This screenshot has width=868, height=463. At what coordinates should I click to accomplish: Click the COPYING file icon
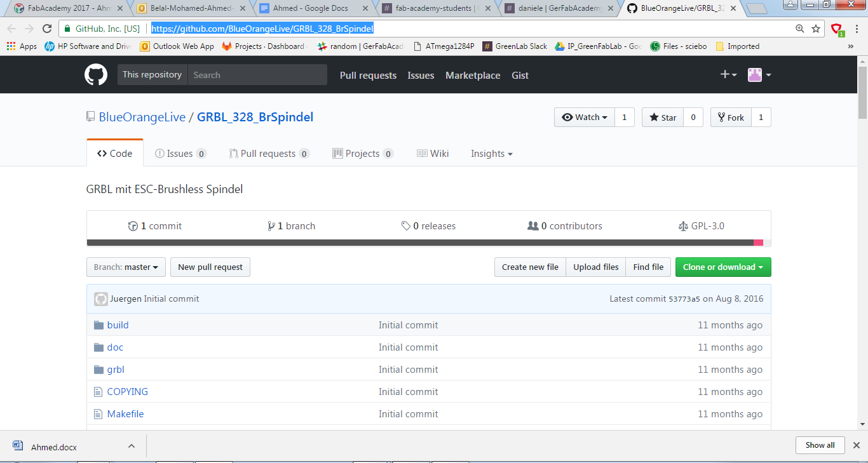click(x=98, y=392)
